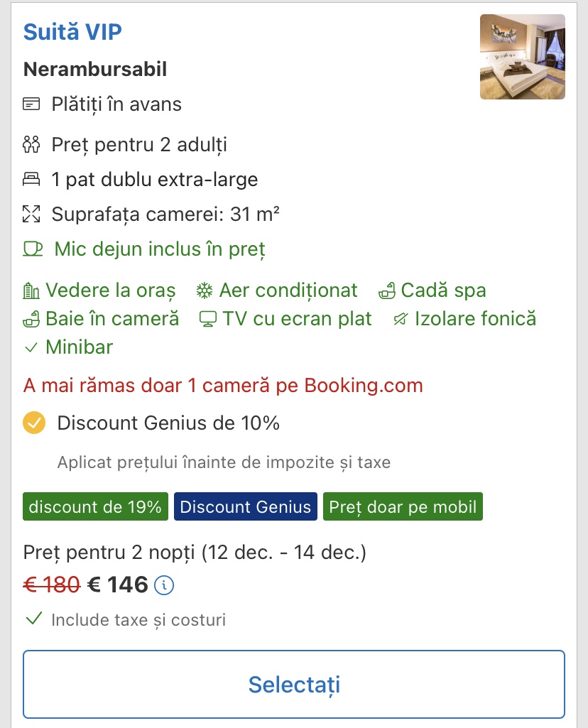
Task: Click the Minibar checkmark icon
Action: tap(31, 347)
